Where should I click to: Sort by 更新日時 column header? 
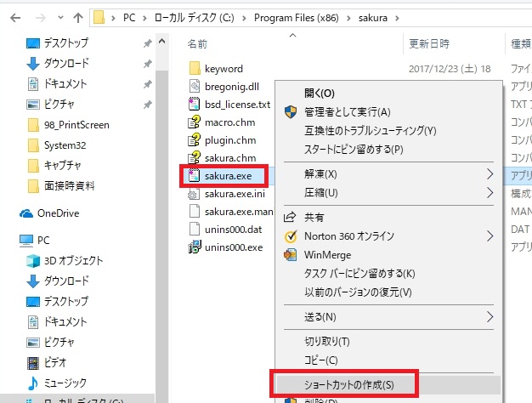tap(429, 44)
